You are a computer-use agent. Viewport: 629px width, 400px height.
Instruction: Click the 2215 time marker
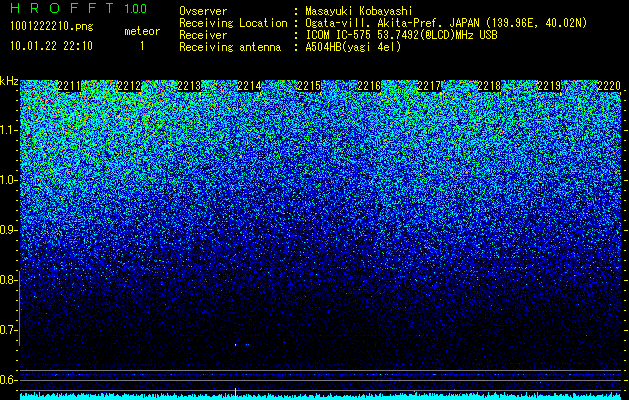click(309, 86)
